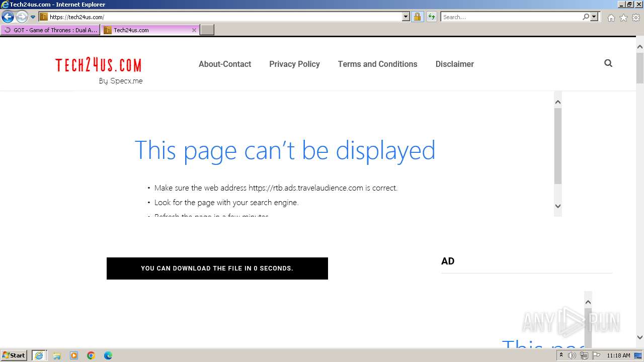Click the security lock icon
Viewport: 644px width, 362px height.
pos(417,17)
